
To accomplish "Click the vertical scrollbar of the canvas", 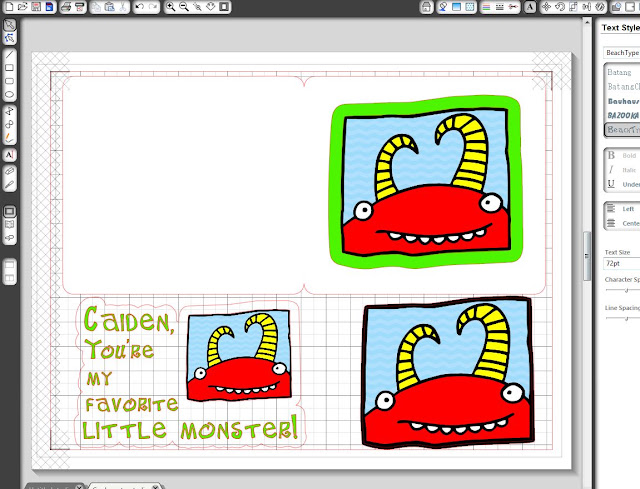I will [x=587, y=256].
